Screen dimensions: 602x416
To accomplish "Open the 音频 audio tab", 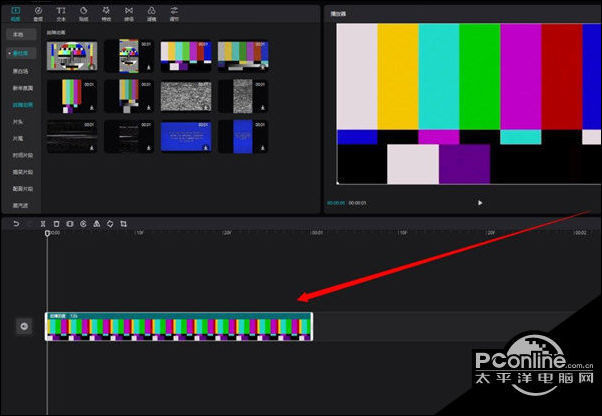I will 38,14.
